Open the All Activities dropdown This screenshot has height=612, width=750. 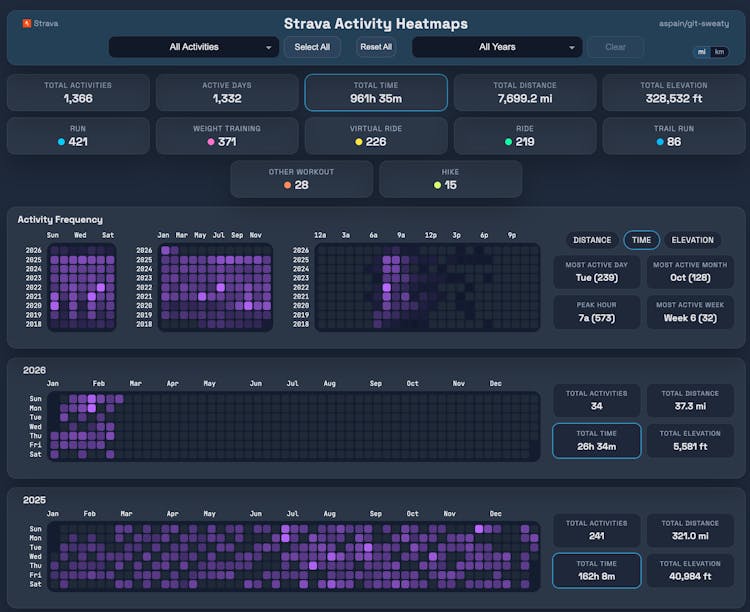coord(194,47)
